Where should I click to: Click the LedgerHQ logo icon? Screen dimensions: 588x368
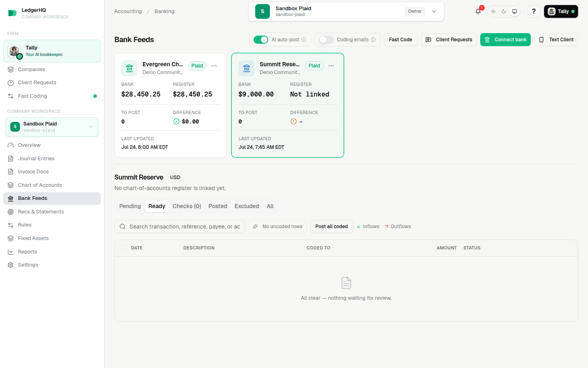pos(12,13)
